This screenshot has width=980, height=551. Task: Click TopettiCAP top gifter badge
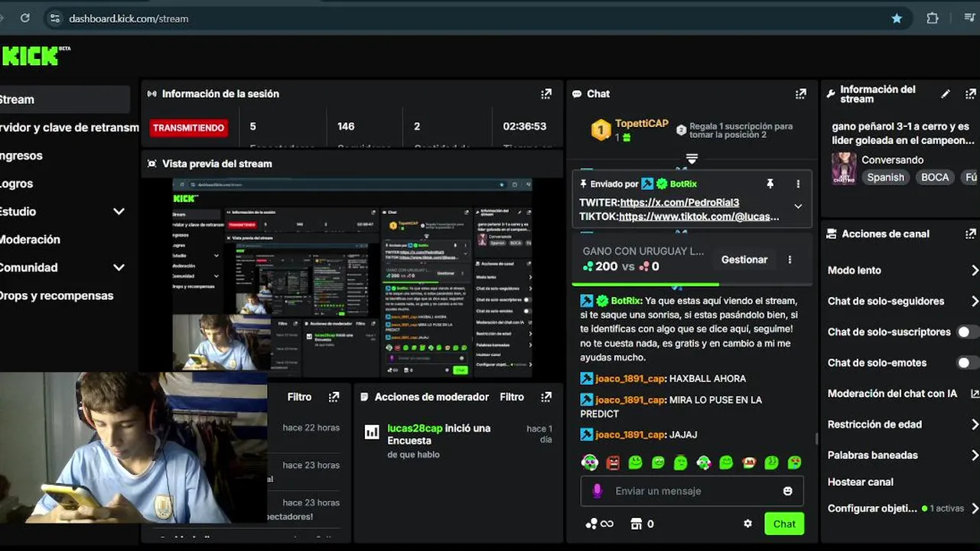601,130
